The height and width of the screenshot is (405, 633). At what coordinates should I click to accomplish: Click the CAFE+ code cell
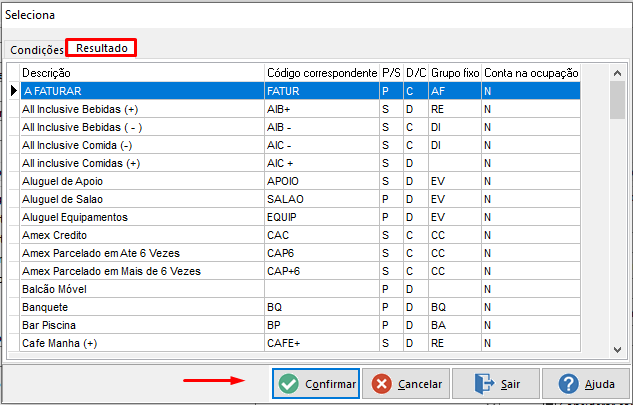322,343
